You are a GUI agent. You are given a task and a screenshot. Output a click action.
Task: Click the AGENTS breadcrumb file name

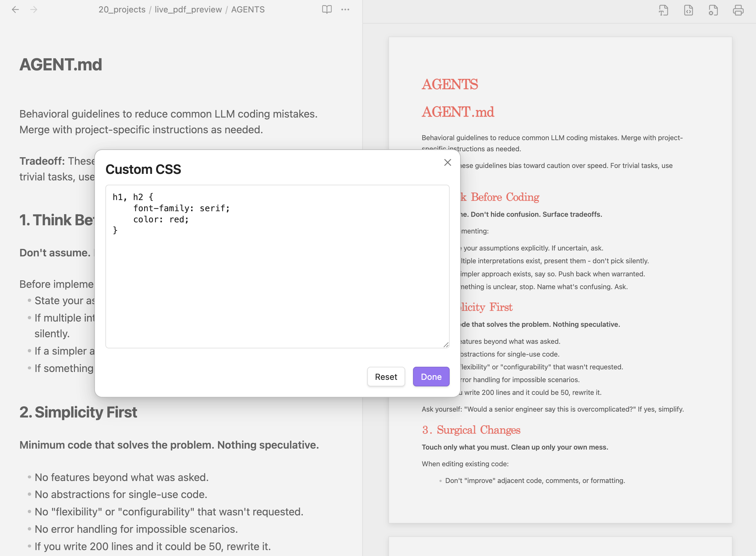click(x=248, y=9)
